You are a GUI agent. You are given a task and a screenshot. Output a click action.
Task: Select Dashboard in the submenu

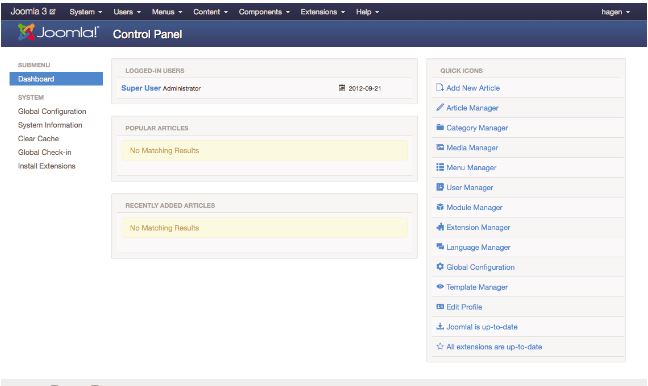[x=56, y=79]
